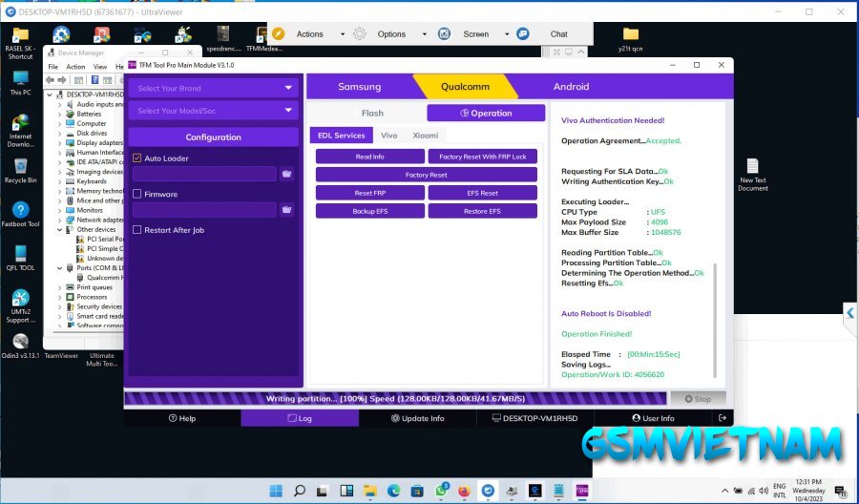Click the logout exit icon in bottom bar
The height and width of the screenshot is (504, 859).
pyautogui.click(x=723, y=418)
